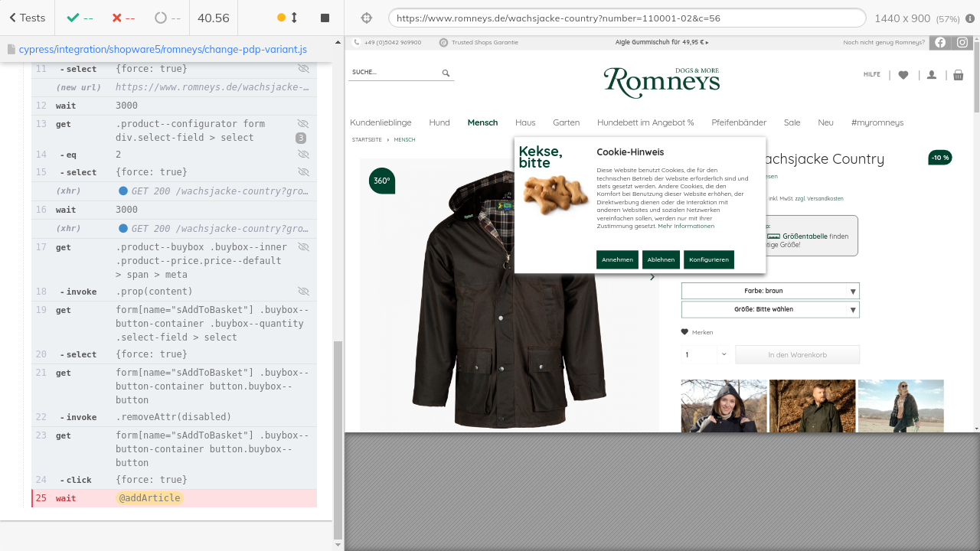This screenshot has height=551, width=980.
Task: Open the wishlist heart icon in the header
Action: (903, 75)
